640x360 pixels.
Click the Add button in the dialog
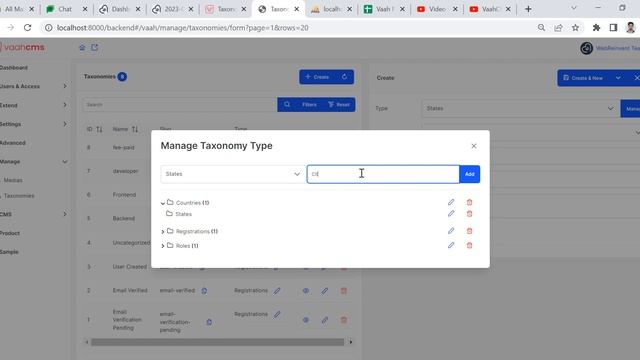point(469,174)
